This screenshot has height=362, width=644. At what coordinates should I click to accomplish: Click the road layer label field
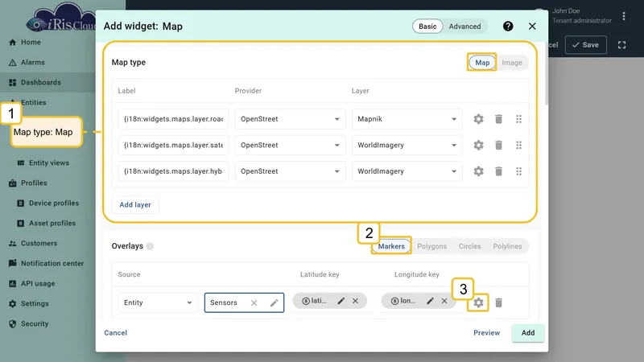[x=173, y=119]
